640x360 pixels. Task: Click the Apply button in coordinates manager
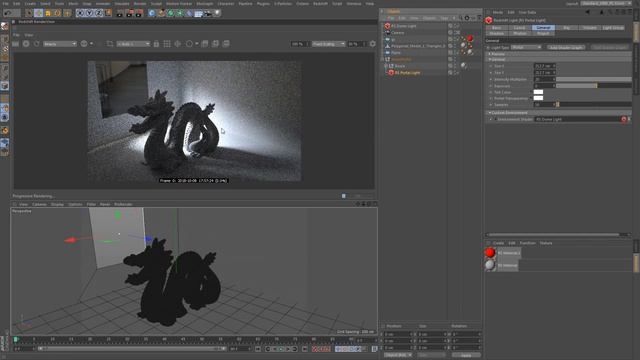click(x=466, y=355)
